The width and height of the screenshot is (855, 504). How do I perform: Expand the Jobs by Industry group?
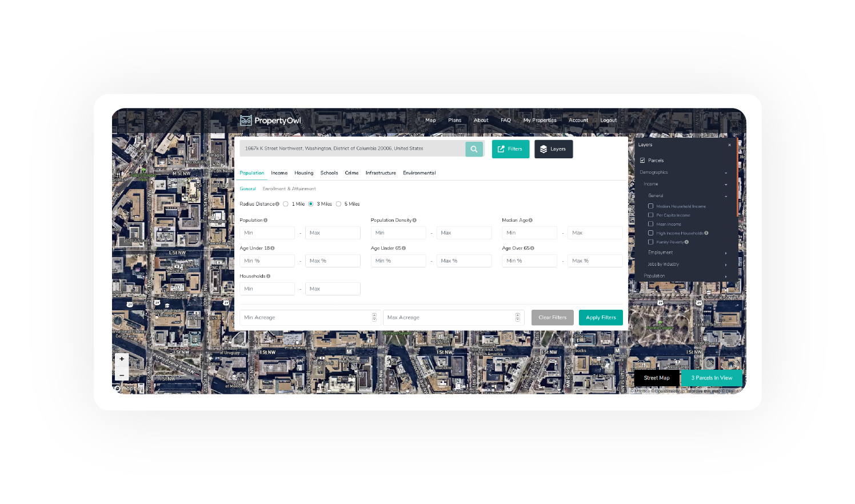pos(726,265)
